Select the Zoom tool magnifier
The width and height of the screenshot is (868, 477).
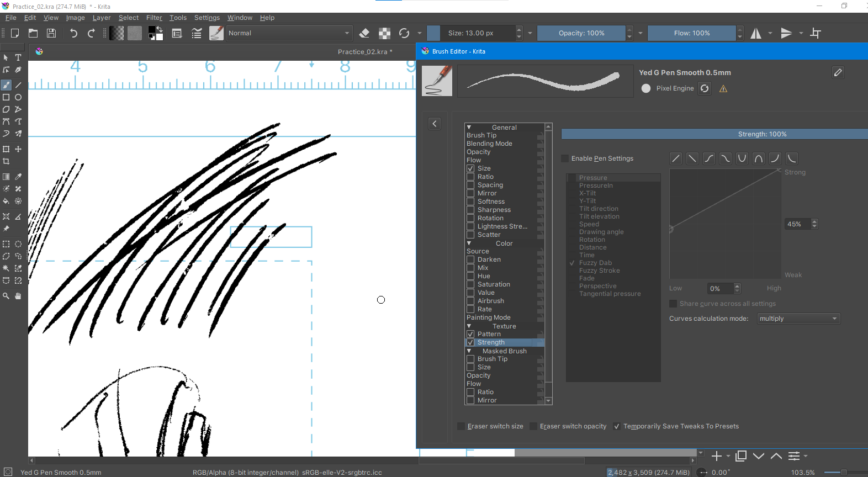pos(6,296)
